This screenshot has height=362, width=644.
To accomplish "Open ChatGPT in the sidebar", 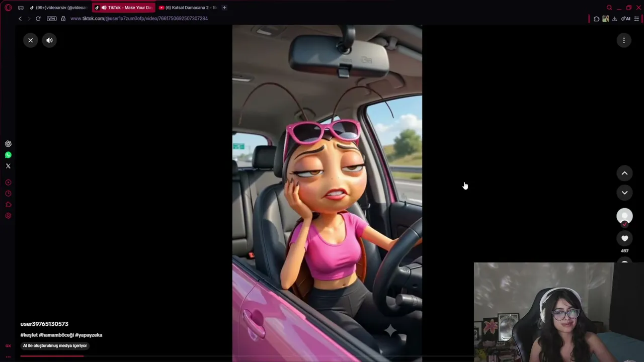I will point(8,144).
